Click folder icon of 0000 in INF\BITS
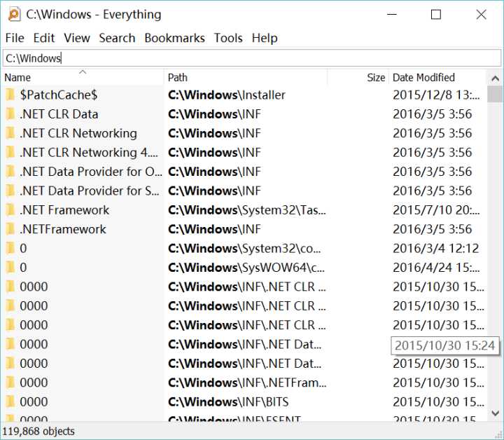This screenshot has height=440, width=504. point(10,401)
